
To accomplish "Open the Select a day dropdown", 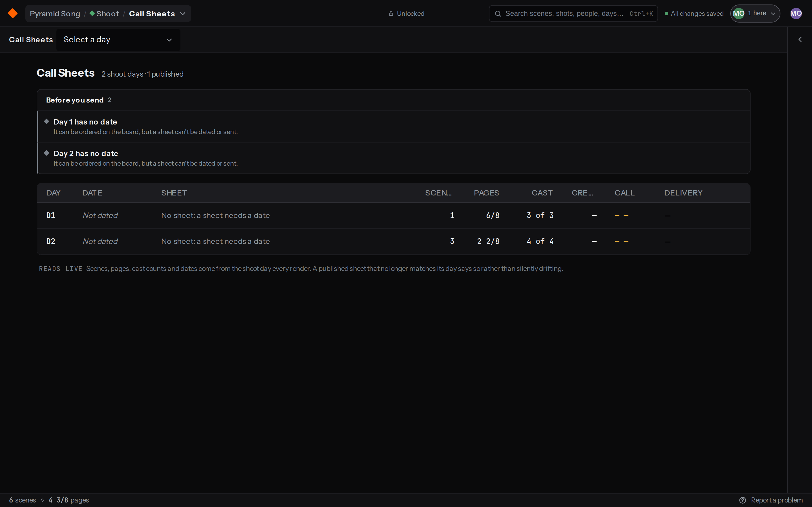I will [118, 39].
